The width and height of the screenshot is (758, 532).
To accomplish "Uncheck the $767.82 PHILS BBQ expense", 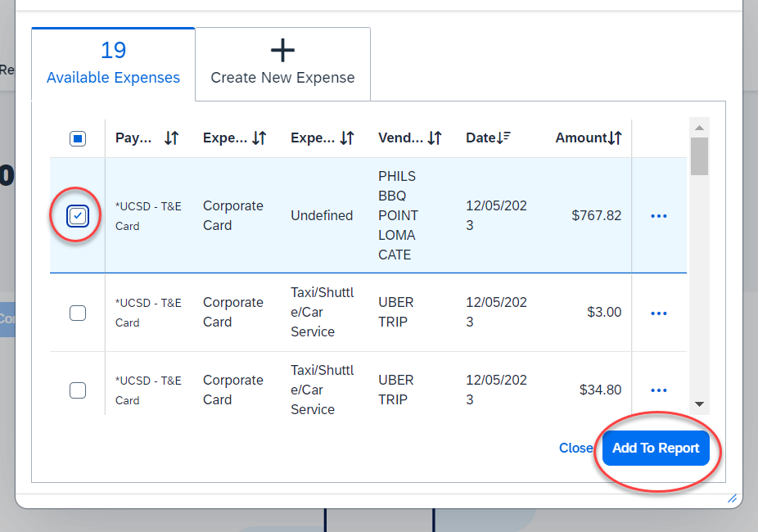I will [77, 215].
